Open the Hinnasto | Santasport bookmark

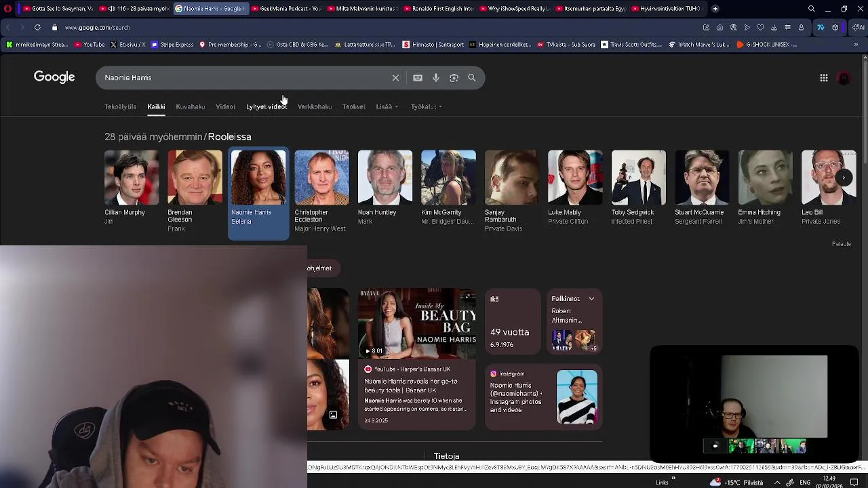433,45
